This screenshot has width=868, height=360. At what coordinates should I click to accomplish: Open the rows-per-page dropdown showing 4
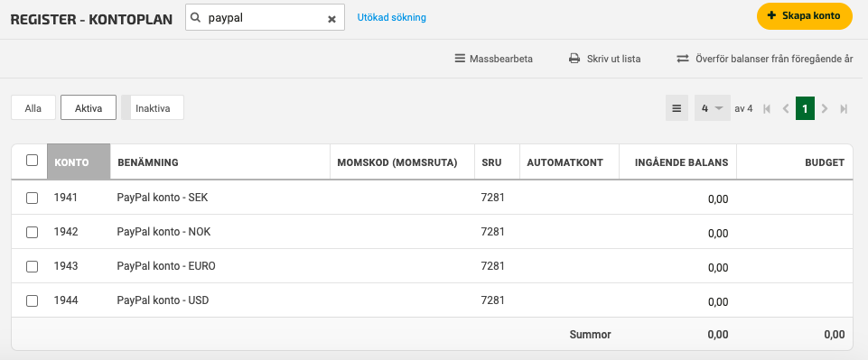pos(713,108)
